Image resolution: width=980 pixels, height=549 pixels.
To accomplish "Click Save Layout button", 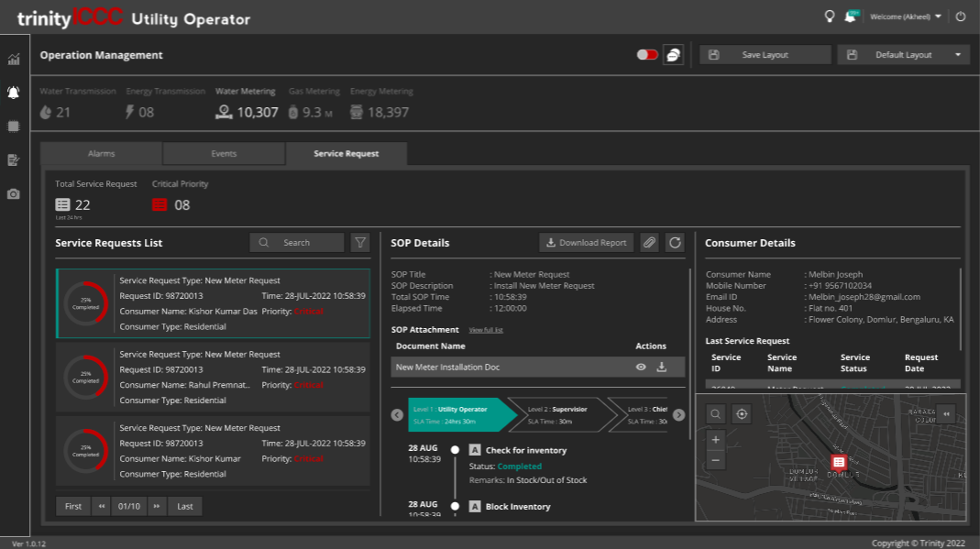I will click(765, 55).
